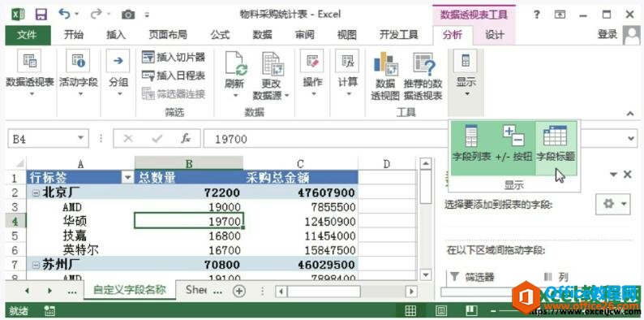Switch to the 审阅 tab
Viewport: 644px width, 320px height.
coord(304,35)
